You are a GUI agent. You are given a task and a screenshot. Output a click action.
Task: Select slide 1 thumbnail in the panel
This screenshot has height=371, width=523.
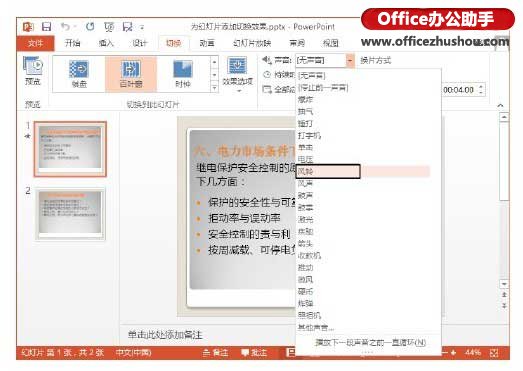[x=70, y=149]
